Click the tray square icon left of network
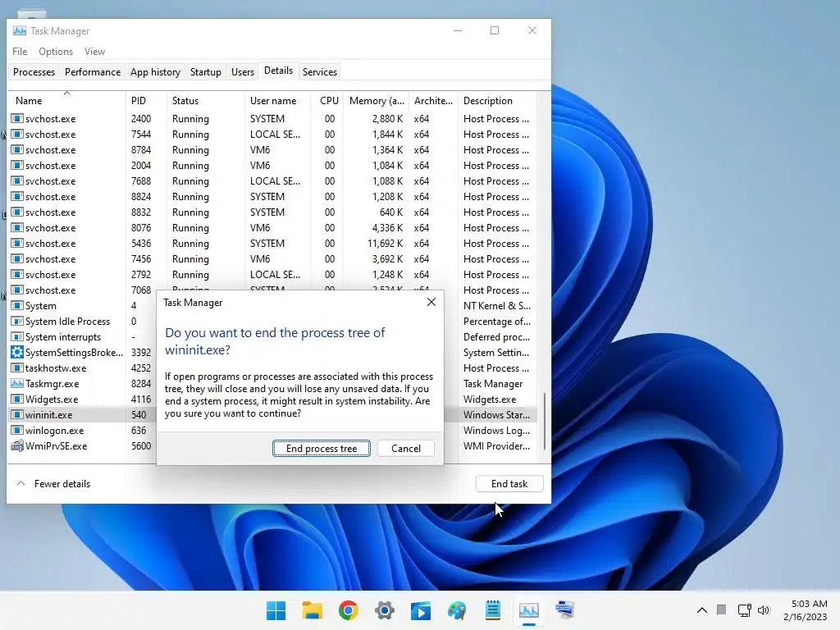The height and width of the screenshot is (630, 840). 722,609
